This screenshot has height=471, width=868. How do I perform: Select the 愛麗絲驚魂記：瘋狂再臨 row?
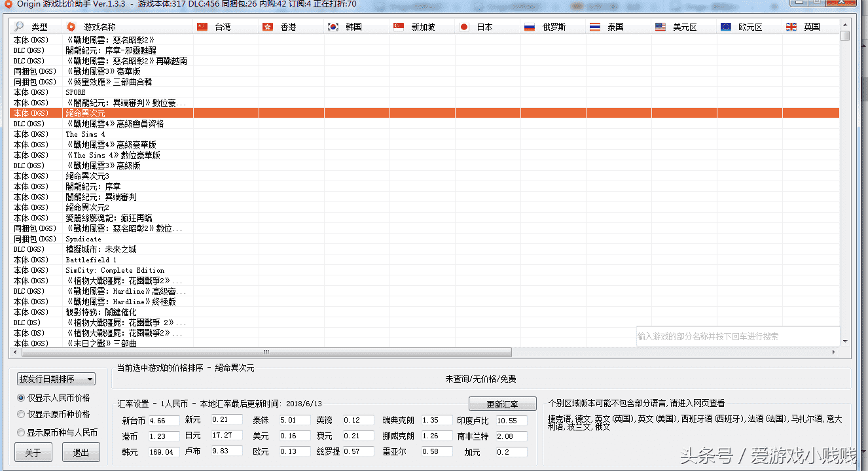pos(425,218)
